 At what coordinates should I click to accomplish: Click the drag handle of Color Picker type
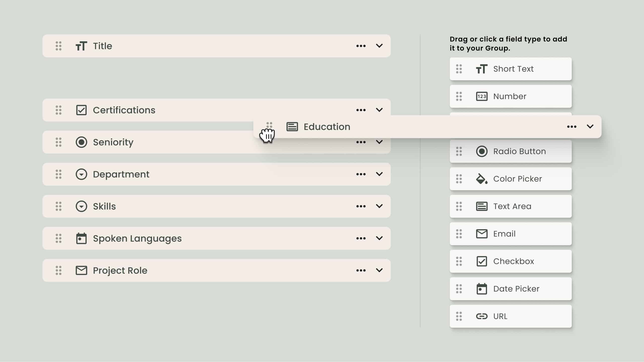[459, 179]
